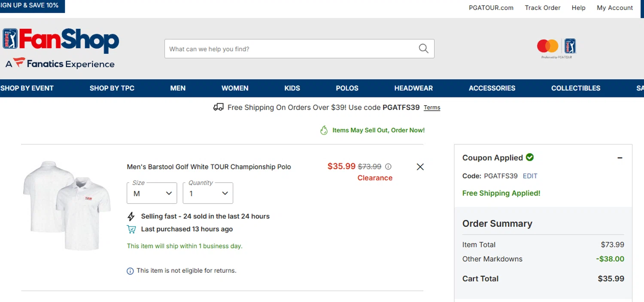This screenshot has height=302, width=644.
Task: Click the price info icon beside $73.99
Action: (388, 167)
